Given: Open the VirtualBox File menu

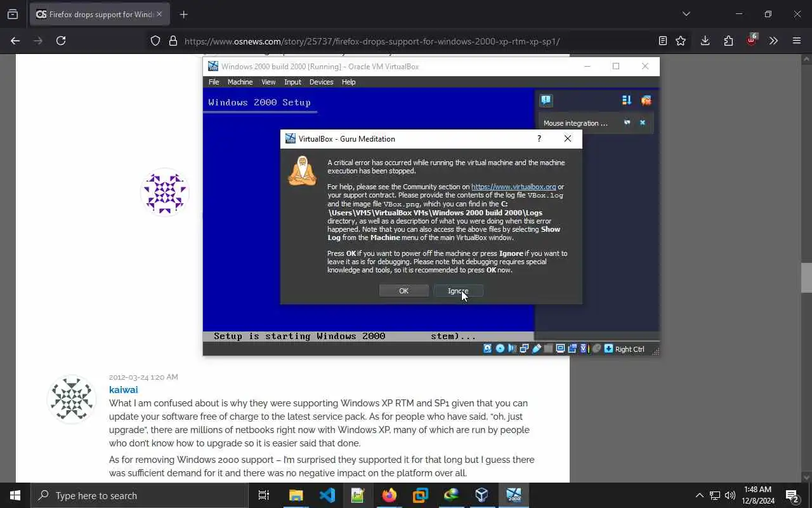Looking at the screenshot, I should coord(214,82).
